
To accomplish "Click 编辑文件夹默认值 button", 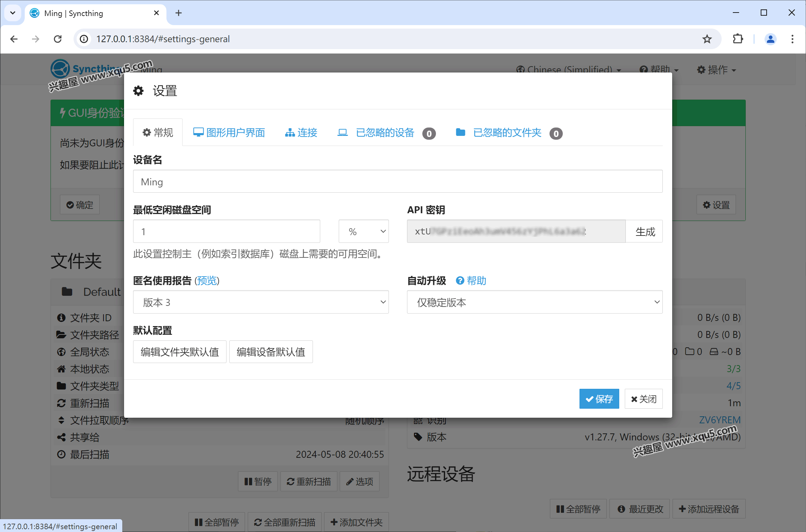I will (x=180, y=352).
